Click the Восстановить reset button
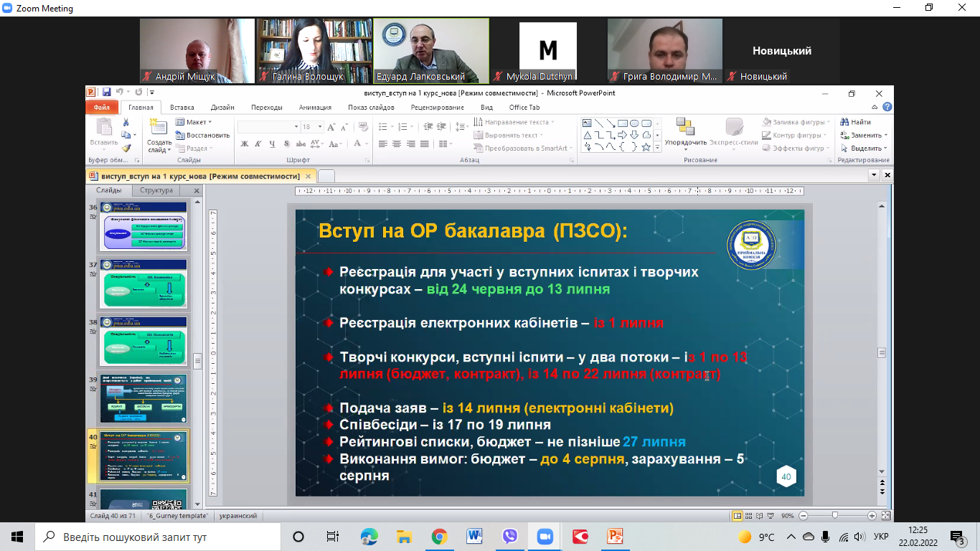Screen dimensions: 980x551 202,135
